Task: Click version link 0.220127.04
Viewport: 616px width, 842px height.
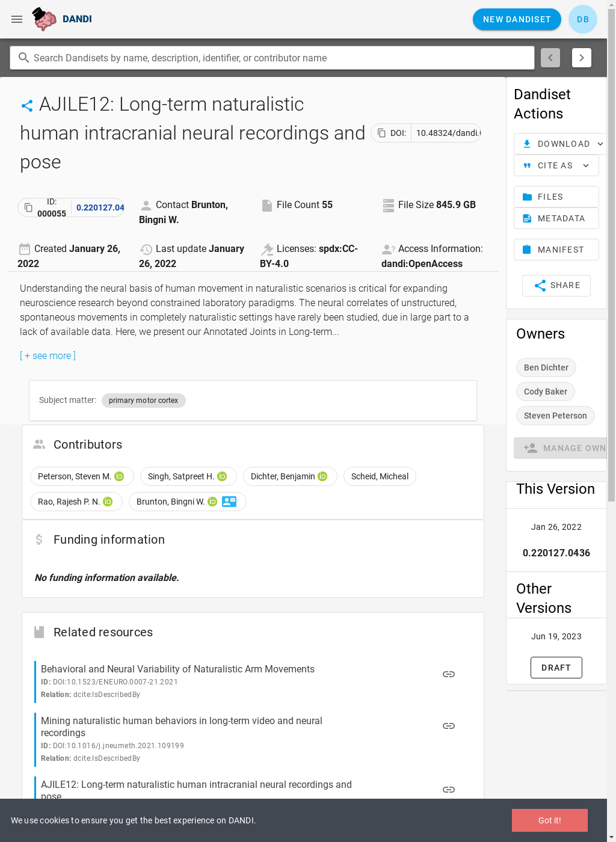Action: click(100, 207)
